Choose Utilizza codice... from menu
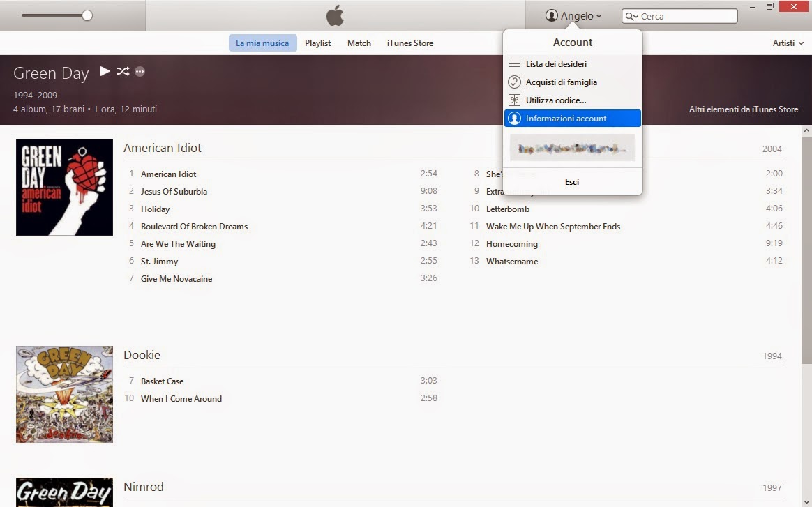Image resolution: width=812 pixels, height=507 pixels. [572, 100]
